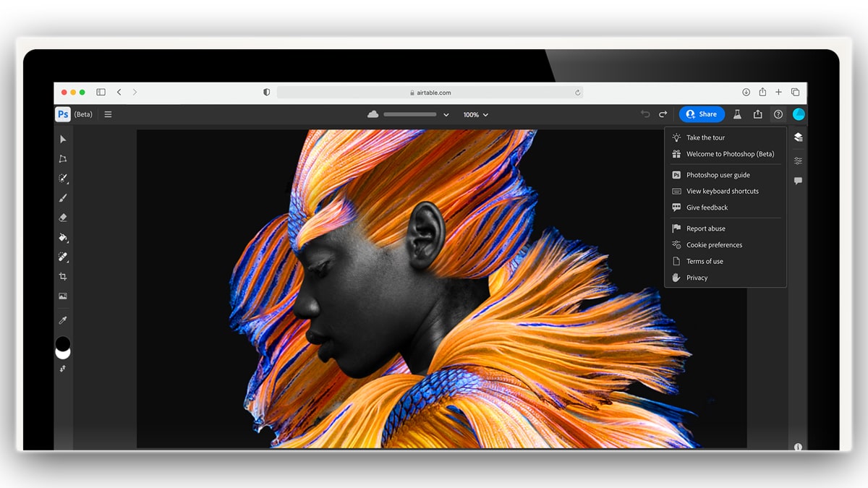Screen dimensions: 868x488
Task: Choose View keyboard shortcuts from Help menu
Action: coord(722,191)
